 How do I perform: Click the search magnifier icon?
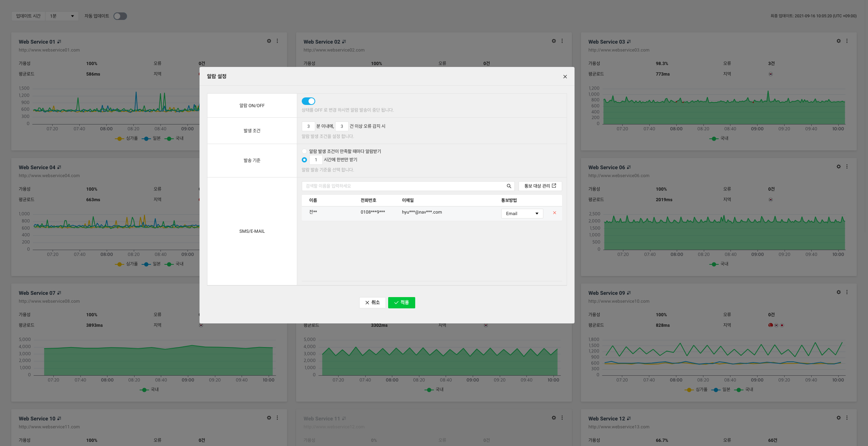click(x=509, y=186)
